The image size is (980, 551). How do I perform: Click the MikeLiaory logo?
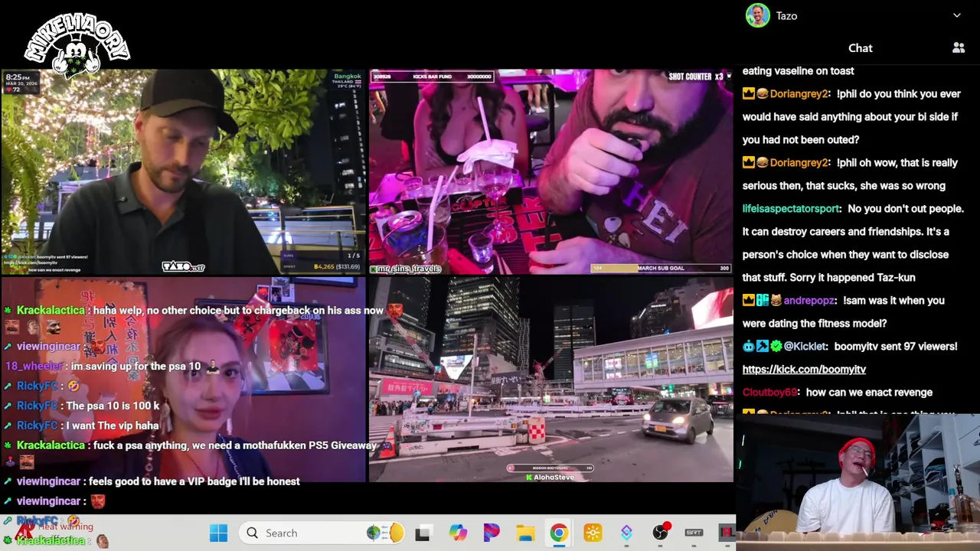(x=77, y=44)
